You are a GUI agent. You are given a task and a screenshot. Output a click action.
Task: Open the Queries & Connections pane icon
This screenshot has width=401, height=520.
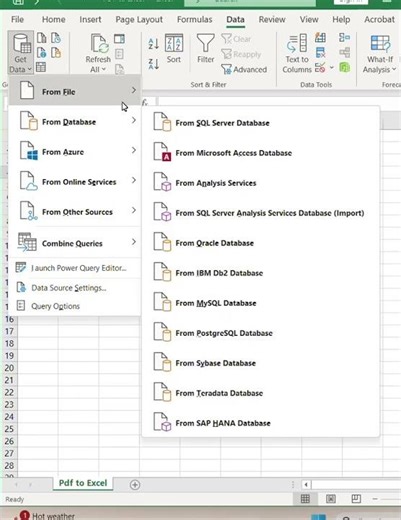pos(119,39)
